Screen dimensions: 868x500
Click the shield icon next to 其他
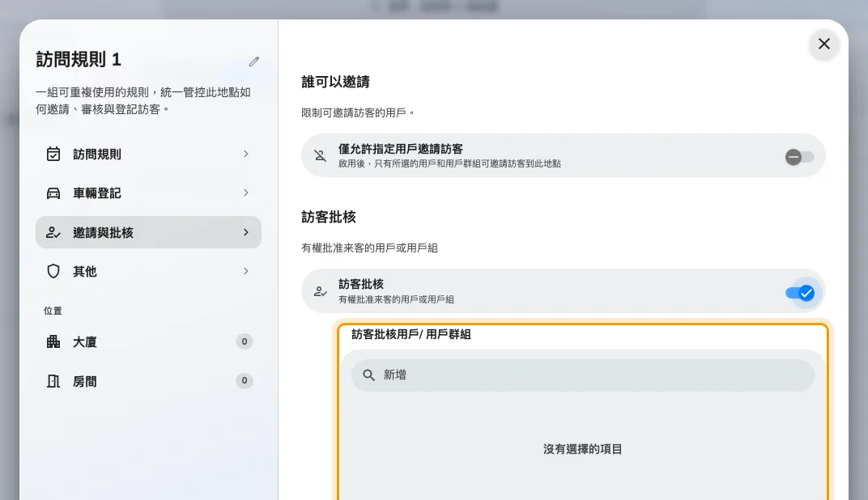pos(53,271)
